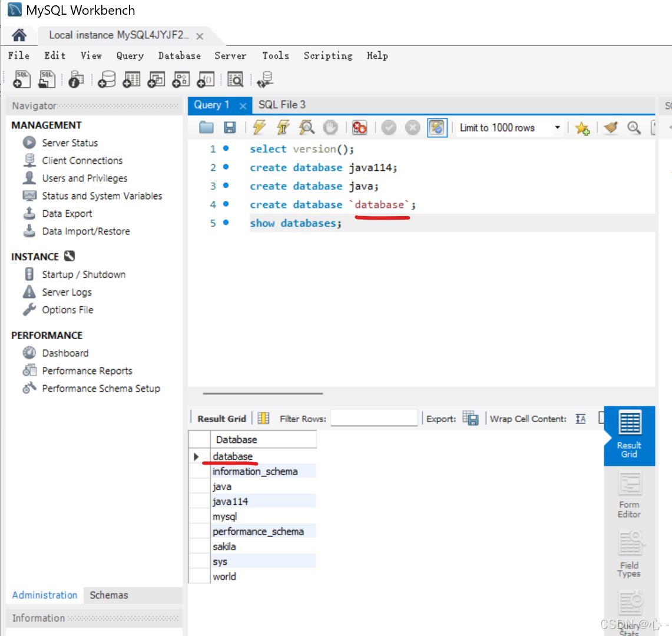
Task: Close the Local instance connection tab
Action: [x=200, y=37]
